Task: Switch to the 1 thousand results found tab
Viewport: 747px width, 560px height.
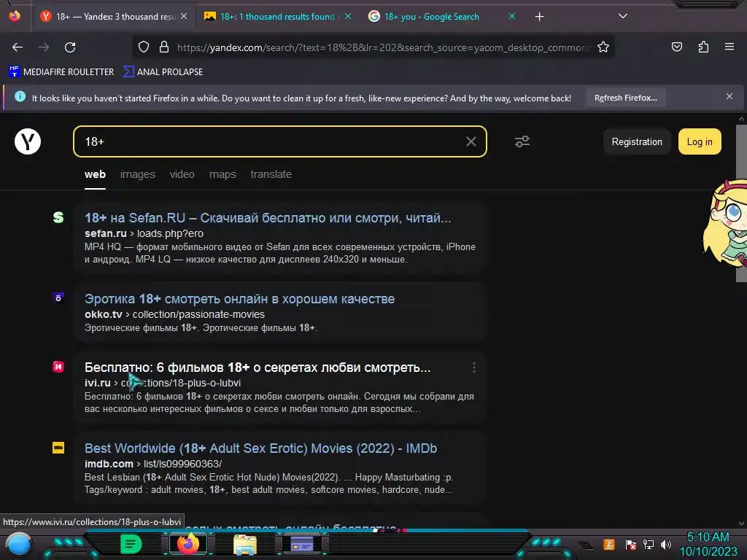Action: point(277,17)
